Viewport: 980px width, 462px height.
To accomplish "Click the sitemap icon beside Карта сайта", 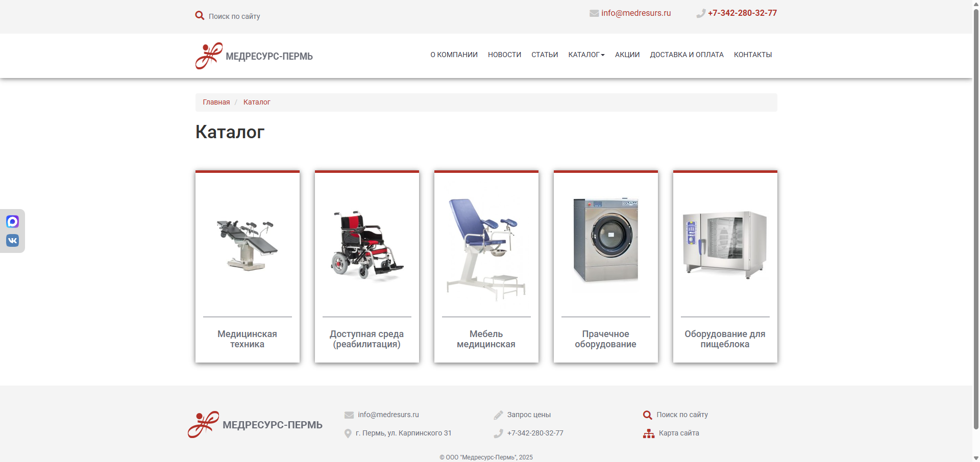I will 649,433.
